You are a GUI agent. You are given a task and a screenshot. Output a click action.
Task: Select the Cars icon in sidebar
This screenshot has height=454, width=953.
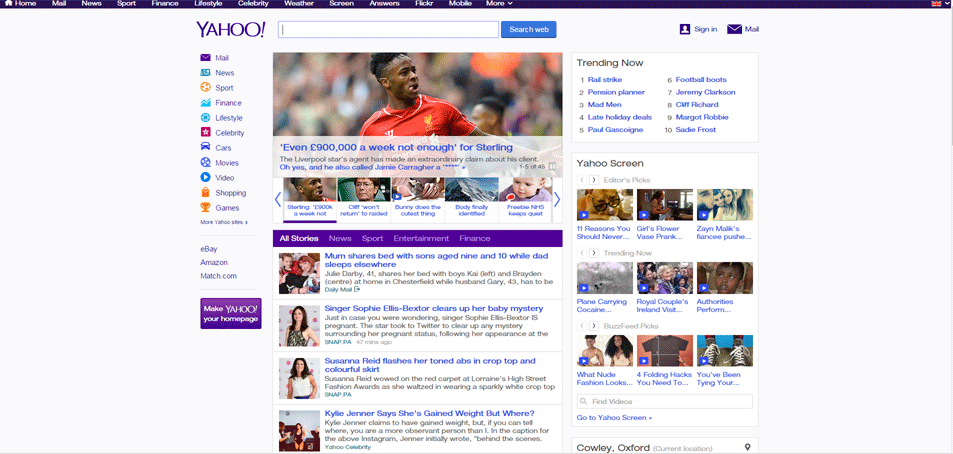point(205,148)
